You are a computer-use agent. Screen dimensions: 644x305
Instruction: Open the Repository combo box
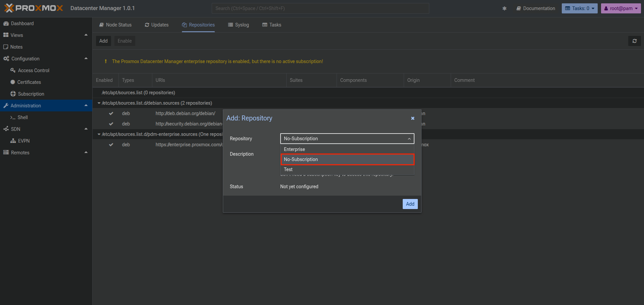pos(347,139)
